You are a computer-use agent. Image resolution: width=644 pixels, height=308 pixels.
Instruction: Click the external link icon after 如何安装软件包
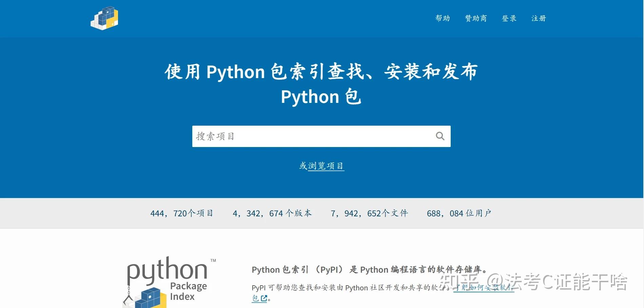264,298
